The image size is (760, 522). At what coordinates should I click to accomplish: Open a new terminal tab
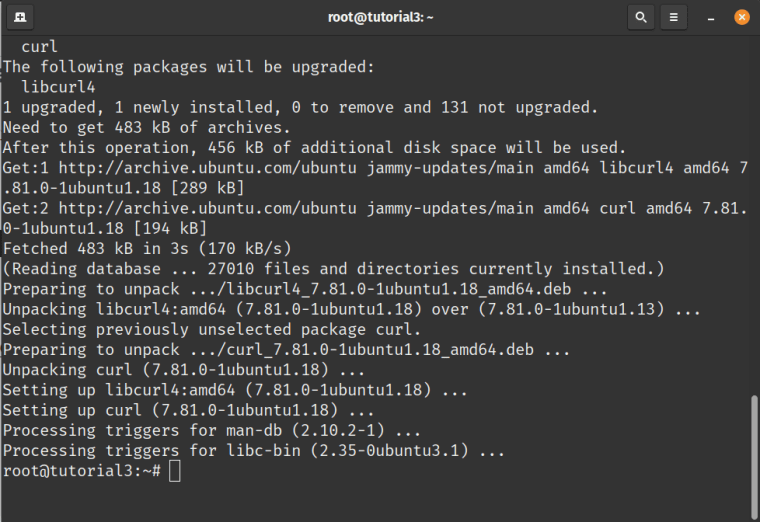click(x=20, y=17)
